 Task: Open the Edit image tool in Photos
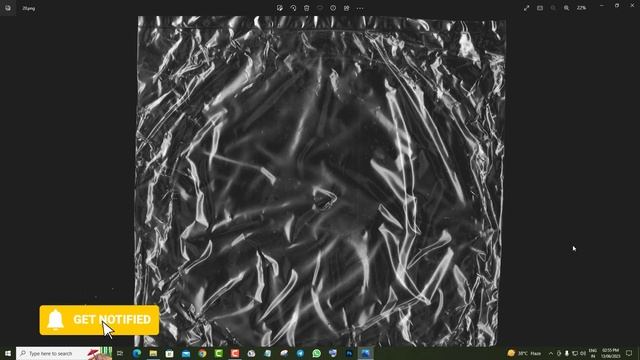(280, 8)
